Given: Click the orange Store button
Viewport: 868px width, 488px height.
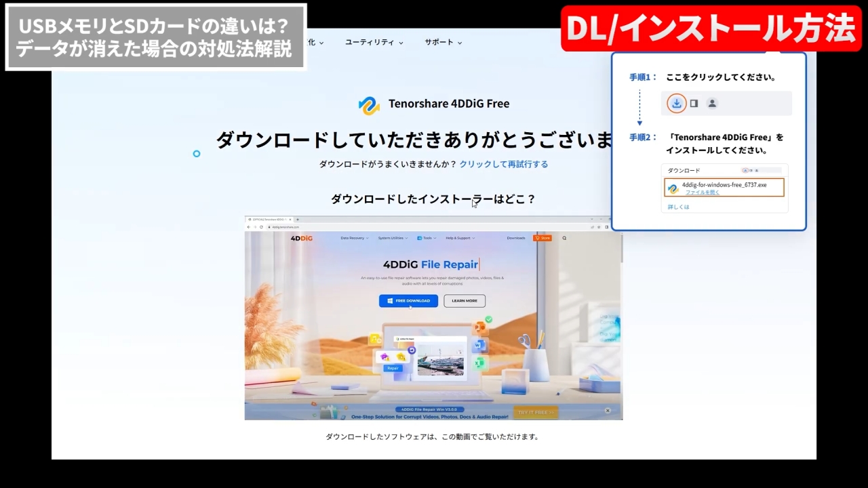Looking at the screenshot, I should (x=542, y=238).
